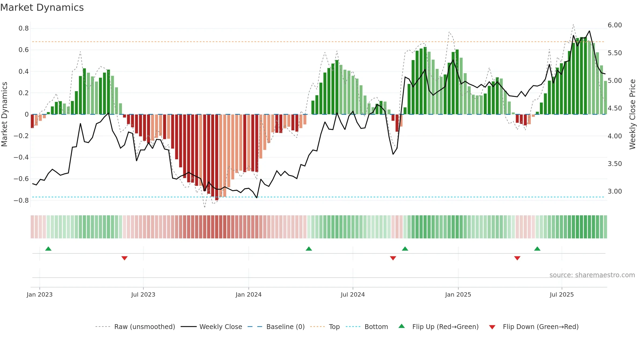The image size is (644, 362).
Task: Click the 3.00 price axis tick
Action: click(615, 191)
